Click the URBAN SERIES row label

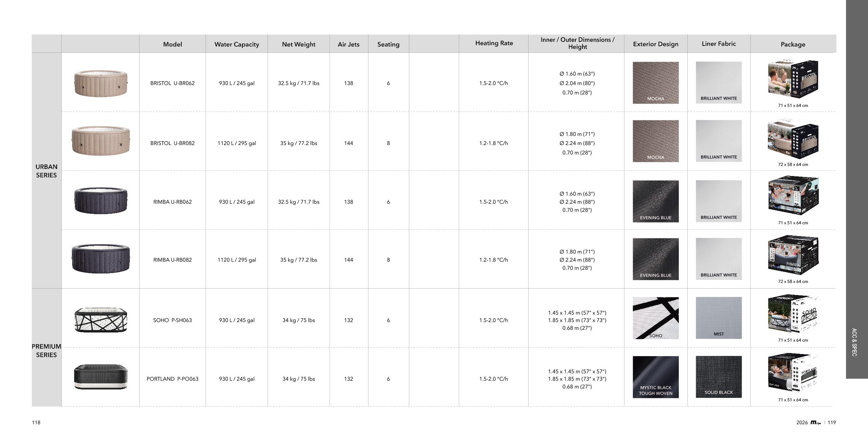click(x=47, y=171)
